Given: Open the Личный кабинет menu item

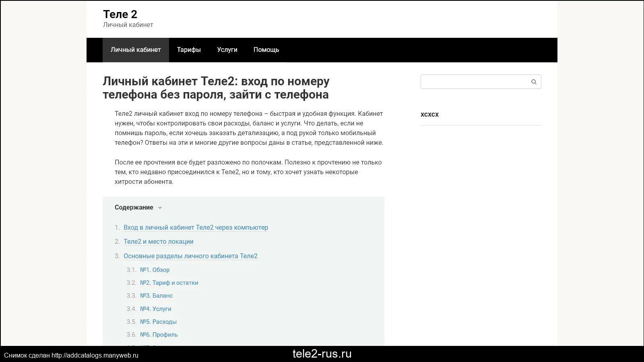Looking at the screenshot, I should point(136,50).
